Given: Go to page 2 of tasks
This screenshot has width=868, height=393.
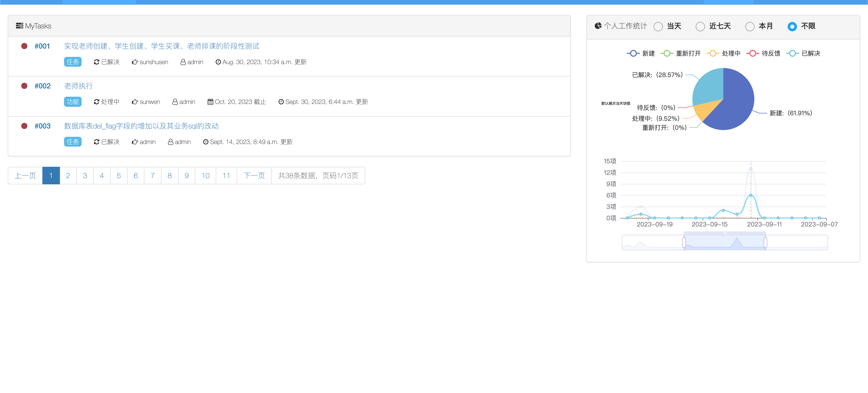Looking at the screenshot, I should pos(68,175).
